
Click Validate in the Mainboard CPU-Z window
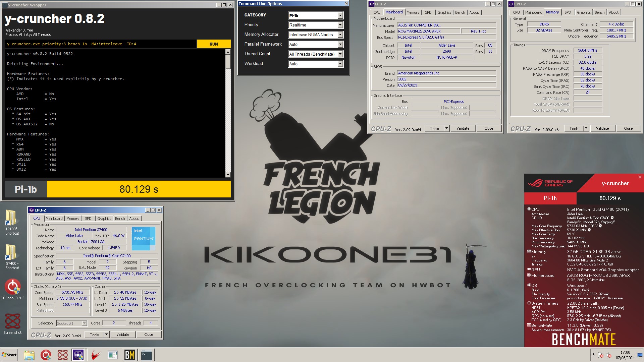[463, 128]
